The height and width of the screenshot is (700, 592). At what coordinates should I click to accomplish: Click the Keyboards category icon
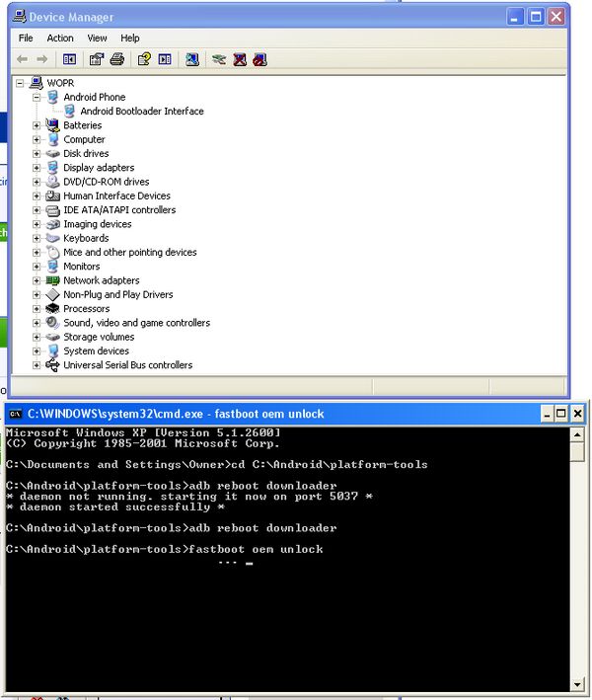[52, 238]
